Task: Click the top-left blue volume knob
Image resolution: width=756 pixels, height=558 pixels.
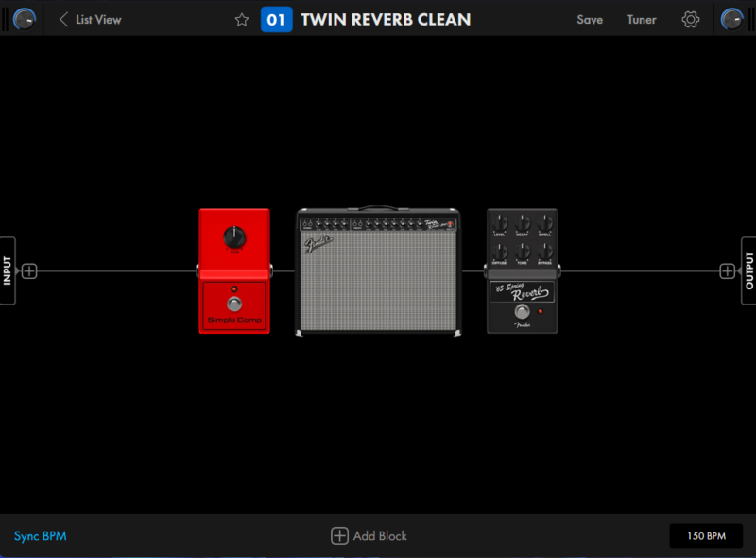Action: [25, 19]
